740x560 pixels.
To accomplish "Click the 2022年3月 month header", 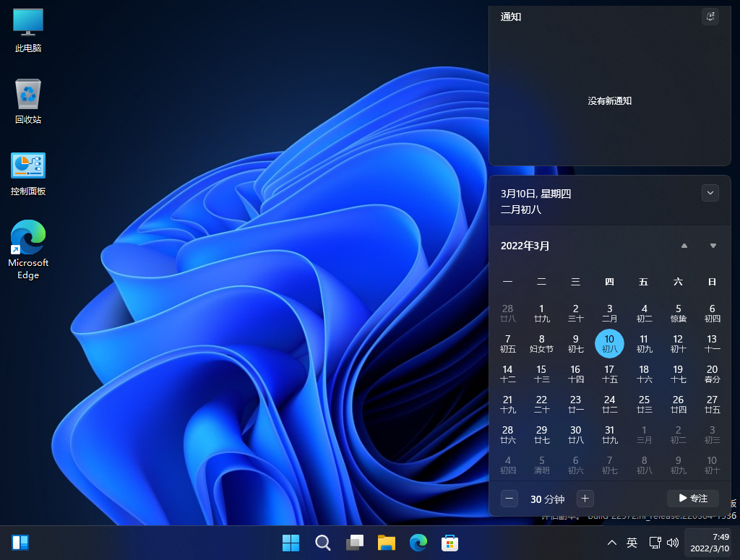I will click(x=525, y=246).
